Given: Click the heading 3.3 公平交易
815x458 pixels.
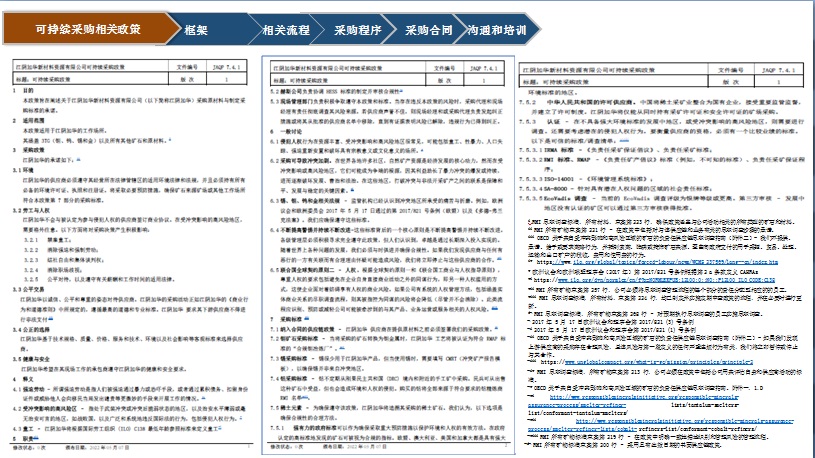Looking at the screenshot, I should click(29, 290).
